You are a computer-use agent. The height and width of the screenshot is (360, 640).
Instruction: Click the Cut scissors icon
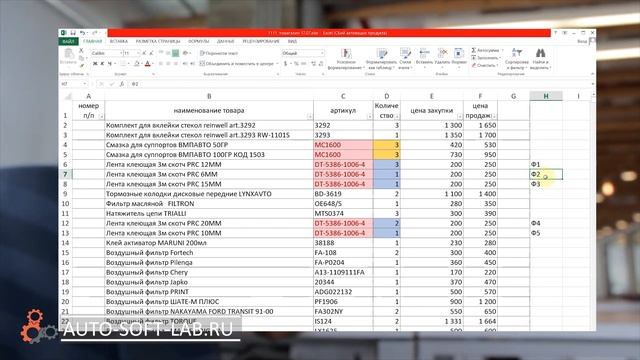tap(81, 50)
